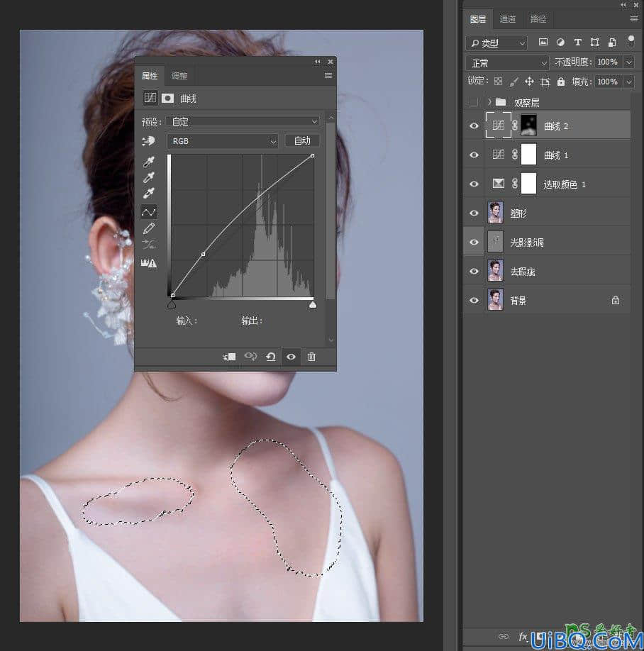Click the 填充 value field
The height and width of the screenshot is (651, 644).
pyautogui.click(x=609, y=82)
